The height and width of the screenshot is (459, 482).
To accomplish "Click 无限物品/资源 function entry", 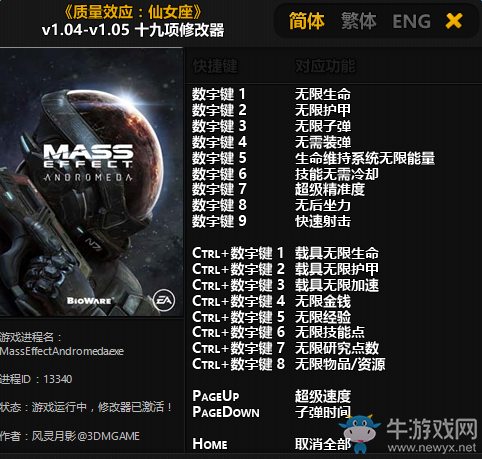I will 340,364.
